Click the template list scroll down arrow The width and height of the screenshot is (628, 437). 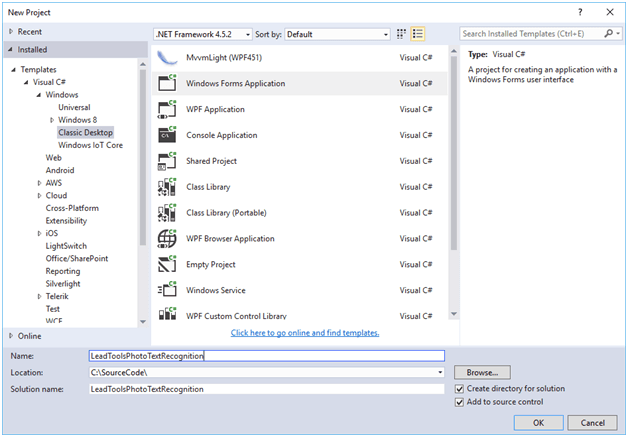454,314
